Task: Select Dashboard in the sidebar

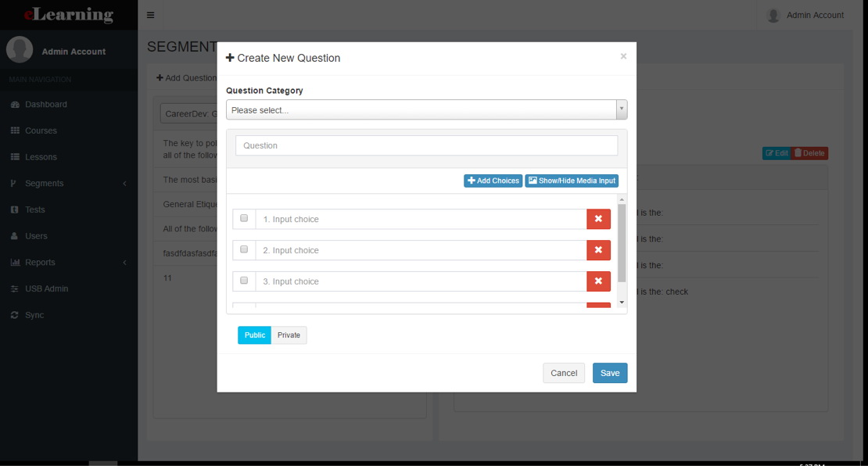Action: (x=47, y=104)
